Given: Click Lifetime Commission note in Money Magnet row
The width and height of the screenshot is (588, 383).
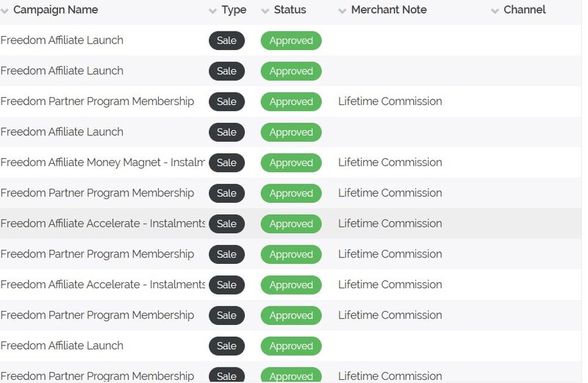Looking at the screenshot, I should click(390, 162).
